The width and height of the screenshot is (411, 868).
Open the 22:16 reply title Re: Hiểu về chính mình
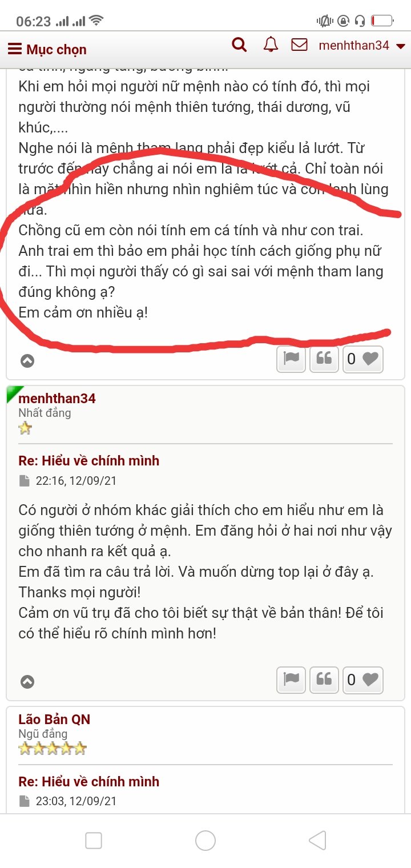88,461
